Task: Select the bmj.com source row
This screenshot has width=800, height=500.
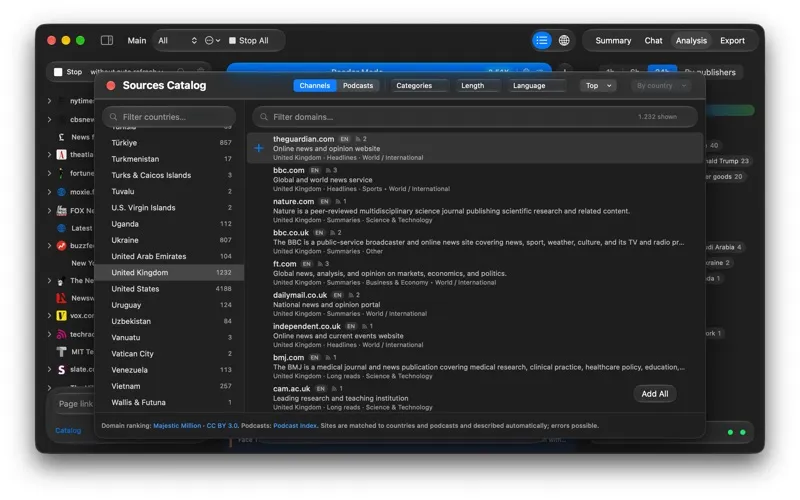Action: [474, 366]
